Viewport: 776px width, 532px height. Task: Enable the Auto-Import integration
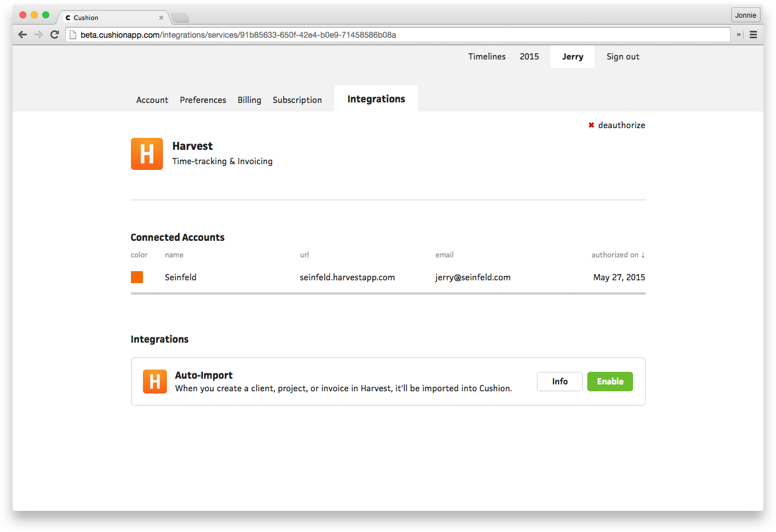[x=610, y=382]
